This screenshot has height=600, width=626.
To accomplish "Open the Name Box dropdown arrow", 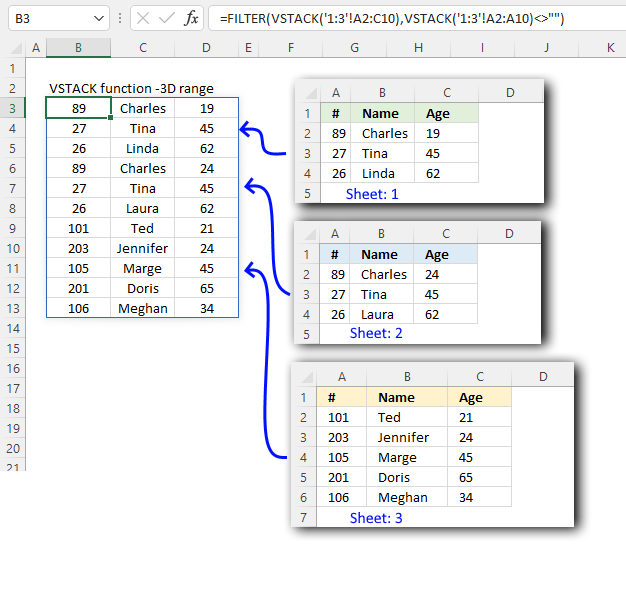I will point(99,18).
